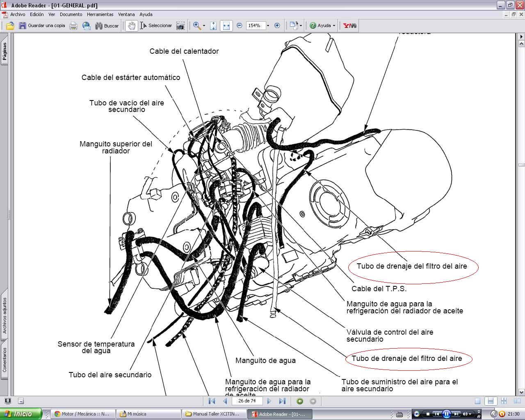This screenshot has width=525, height=420.
Task: Click the Open file folder icon
Action: (10, 25)
